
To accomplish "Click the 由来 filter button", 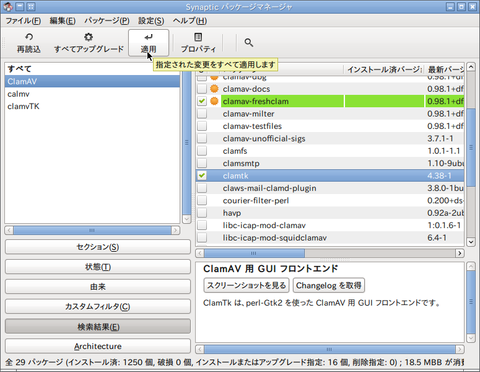I will pyautogui.click(x=98, y=287).
